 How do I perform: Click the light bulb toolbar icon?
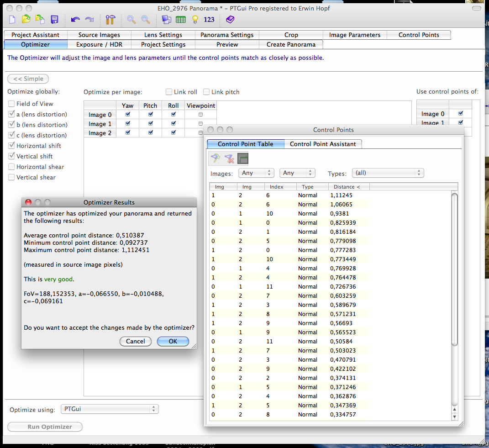click(x=195, y=20)
